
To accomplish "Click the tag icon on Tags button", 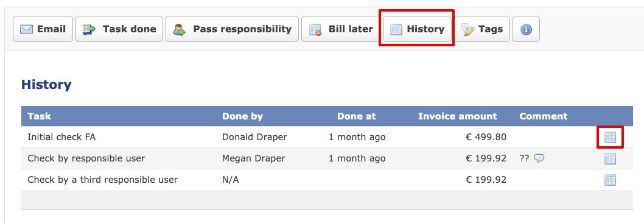I will tap(467, 30).
